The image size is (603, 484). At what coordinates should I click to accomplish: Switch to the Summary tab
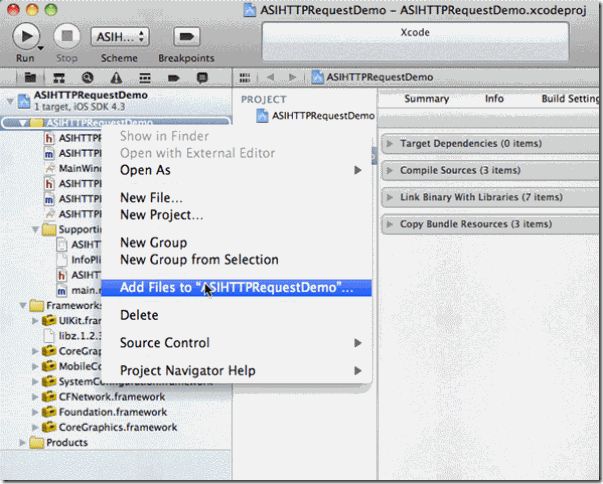426,99
